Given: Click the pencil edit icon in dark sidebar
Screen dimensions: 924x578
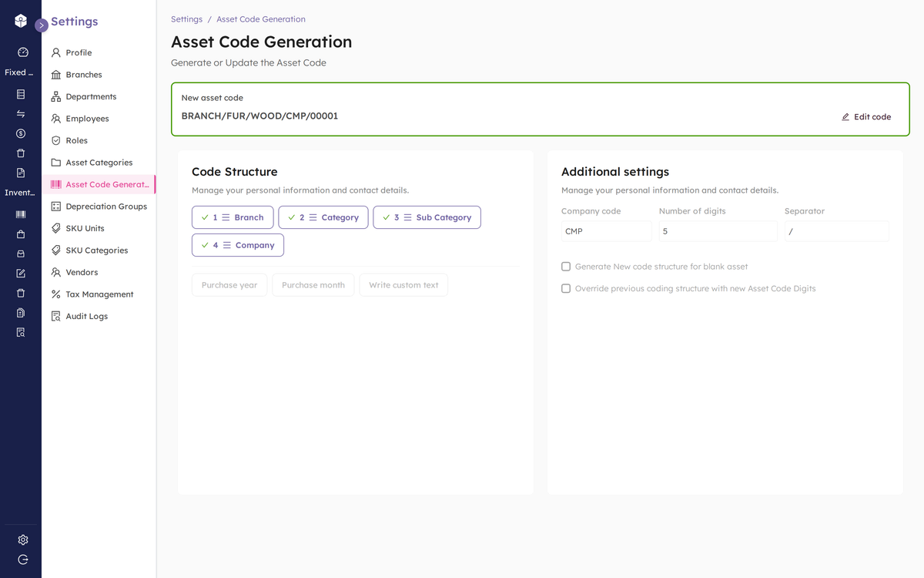Looking at the screenshot, I should click(x=21, y=274).
